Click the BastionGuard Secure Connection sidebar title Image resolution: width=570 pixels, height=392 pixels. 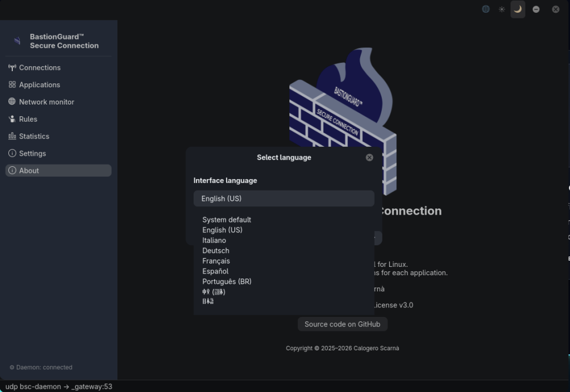(64, 41)
